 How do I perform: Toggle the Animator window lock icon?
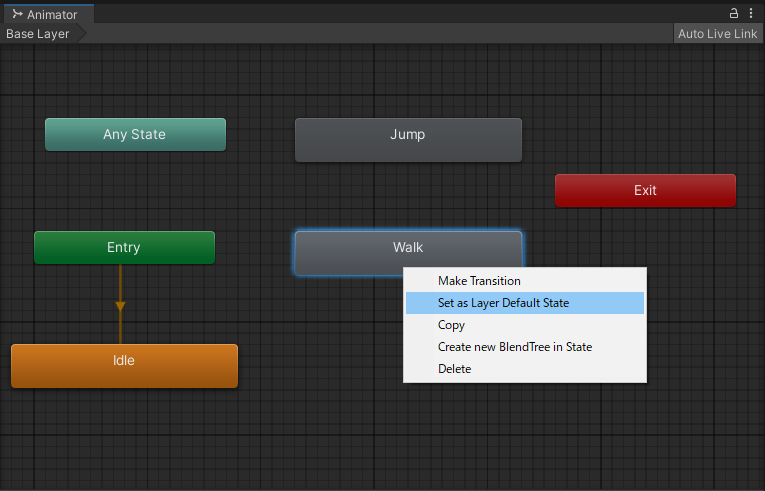733,14
